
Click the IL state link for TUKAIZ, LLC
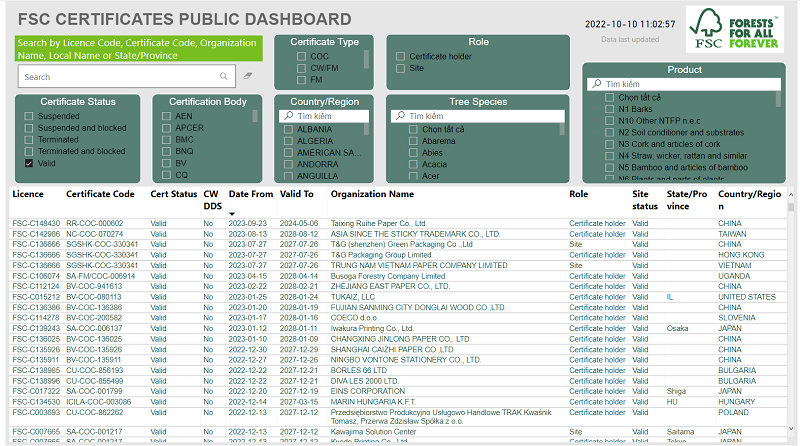670,297
